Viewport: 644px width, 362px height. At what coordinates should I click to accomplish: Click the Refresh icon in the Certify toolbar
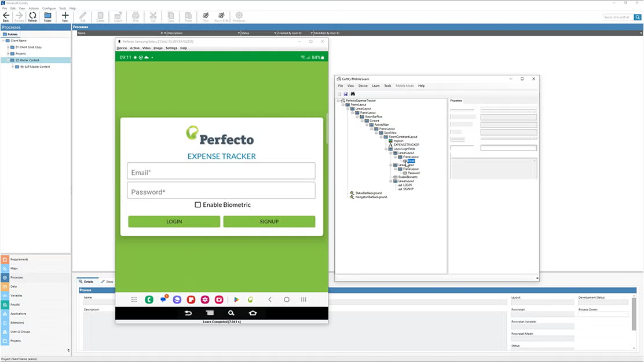tap(32, 16)
